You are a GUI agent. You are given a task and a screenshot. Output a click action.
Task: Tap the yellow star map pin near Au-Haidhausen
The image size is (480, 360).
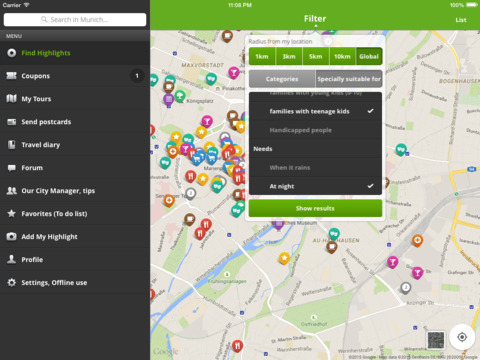(x=284, y=258)
